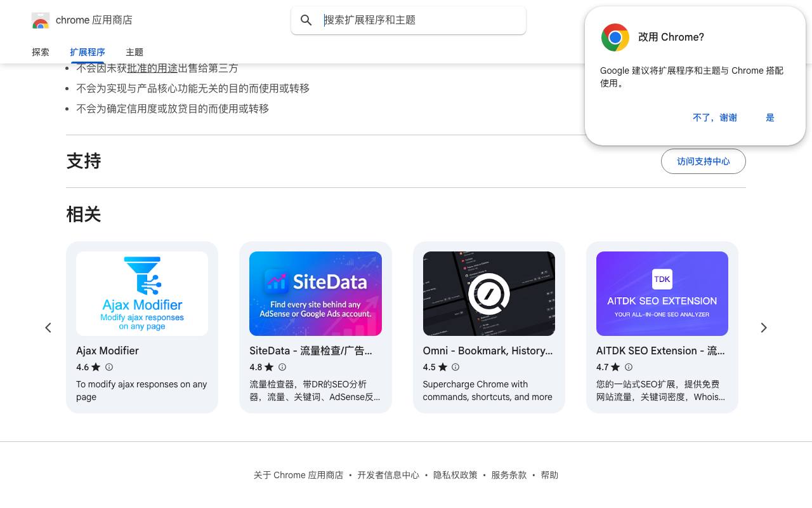Open the Omni extension thumbnail
812x508 pixels.
point(489,293)
